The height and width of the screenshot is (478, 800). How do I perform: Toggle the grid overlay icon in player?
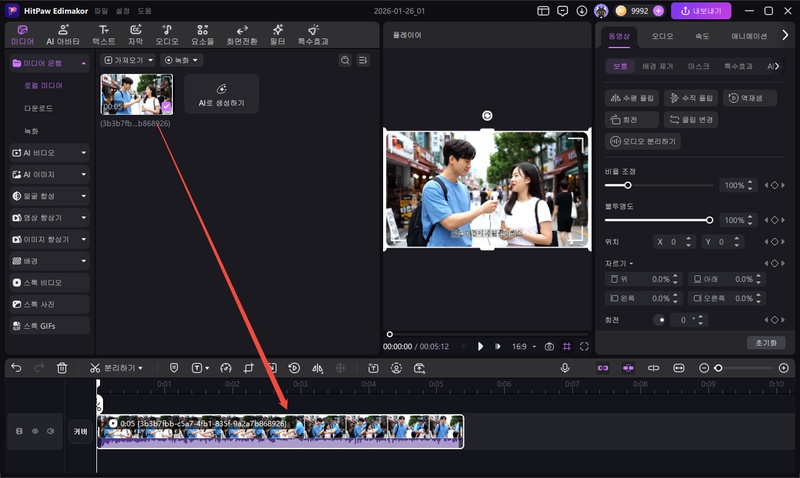click(567, 346)
